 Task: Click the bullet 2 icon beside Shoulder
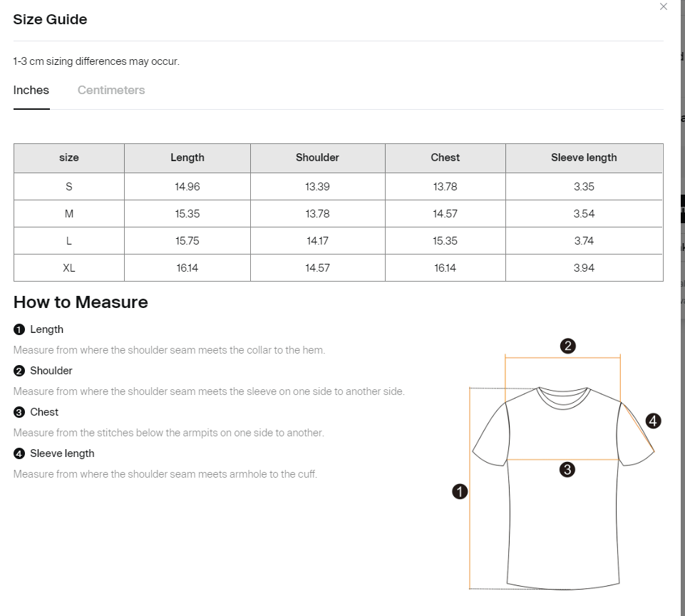coord(19,371)
